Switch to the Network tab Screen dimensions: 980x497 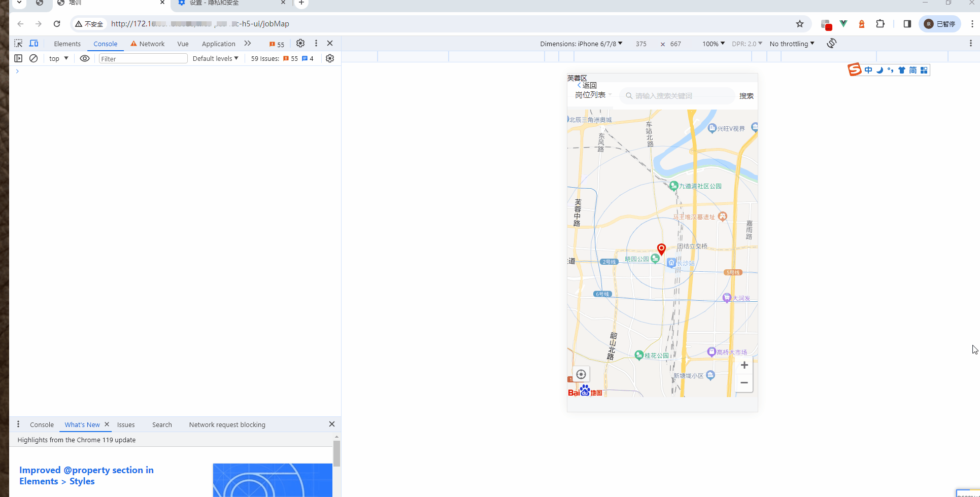point(147,44)
